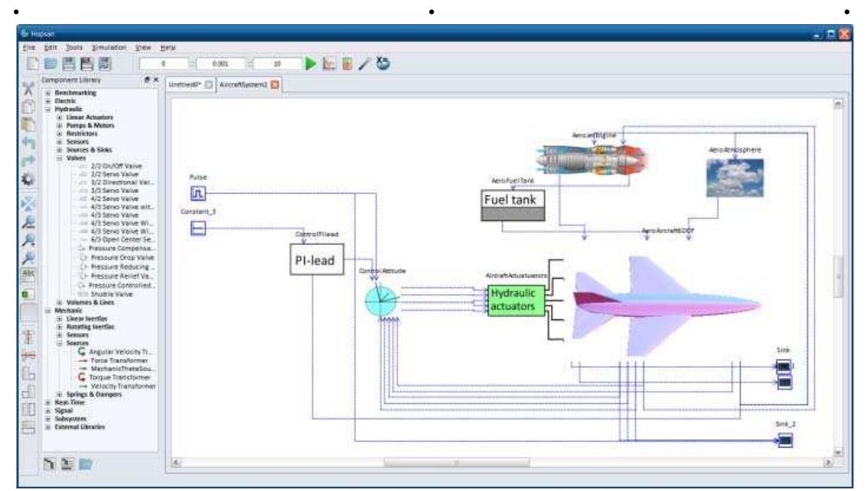Screen dimensions: 868x491
Task: Undo the last action with the left arrow
Action: (29, 142)
